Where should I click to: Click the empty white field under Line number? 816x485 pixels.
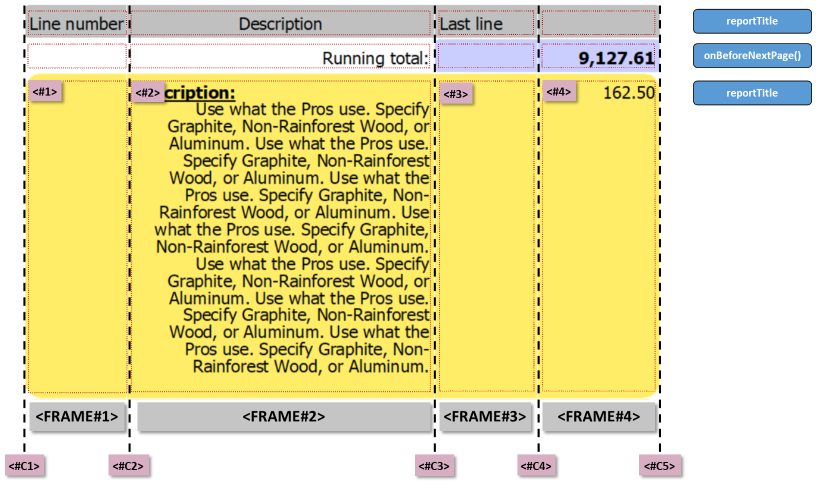point(76,56)
